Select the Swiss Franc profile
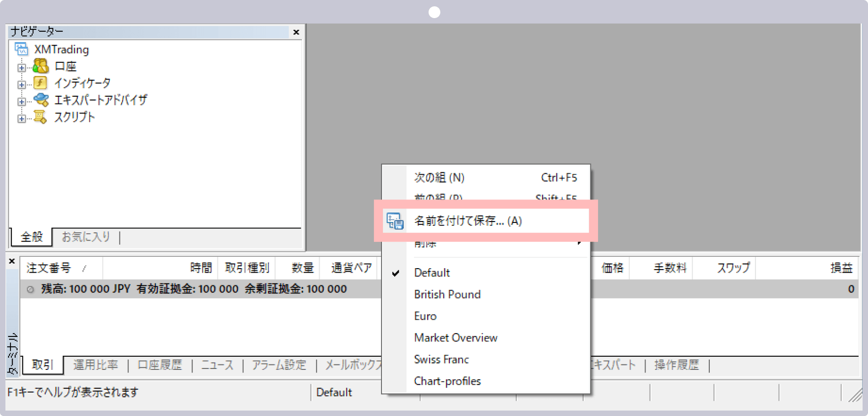Image resolution: width=868 pixels, height=416 pixels. (x=441, y=359)
